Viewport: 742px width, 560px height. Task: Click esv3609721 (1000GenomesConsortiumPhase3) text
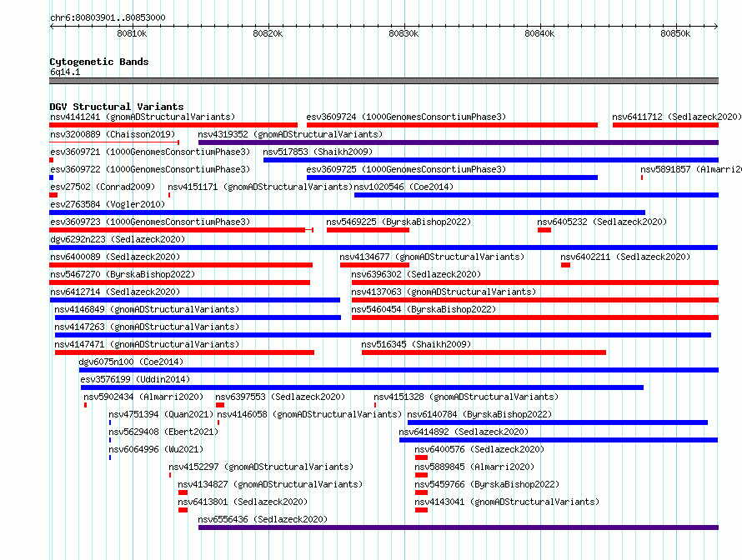150,152
